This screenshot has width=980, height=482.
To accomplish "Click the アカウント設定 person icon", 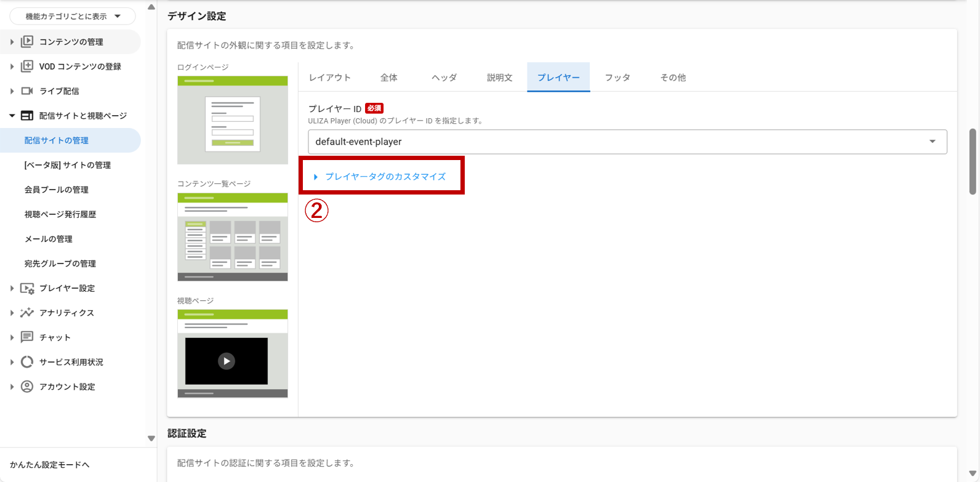I will tap(27, 387).
